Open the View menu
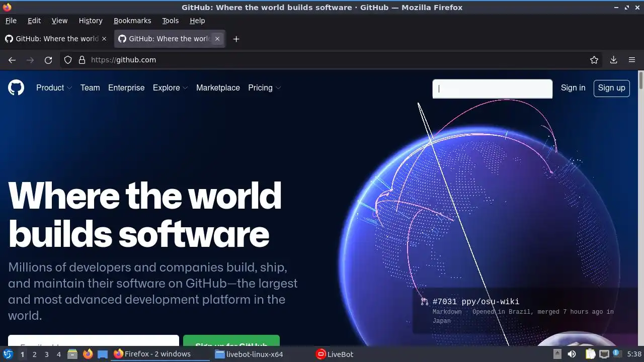 59,21
